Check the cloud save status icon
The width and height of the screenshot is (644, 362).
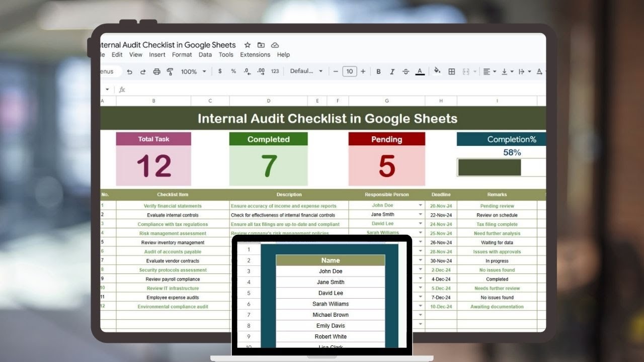click(275, 45)
